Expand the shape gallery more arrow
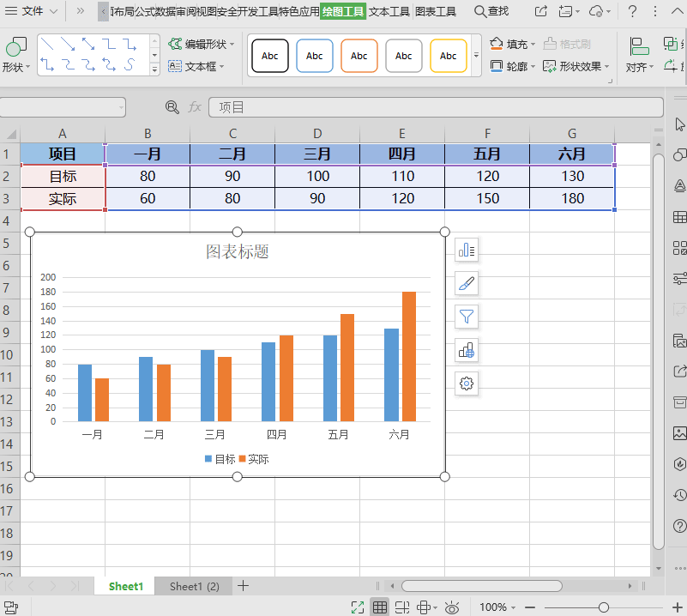The height and width of the screenshot is (616, 687). (x=154, y=69)
